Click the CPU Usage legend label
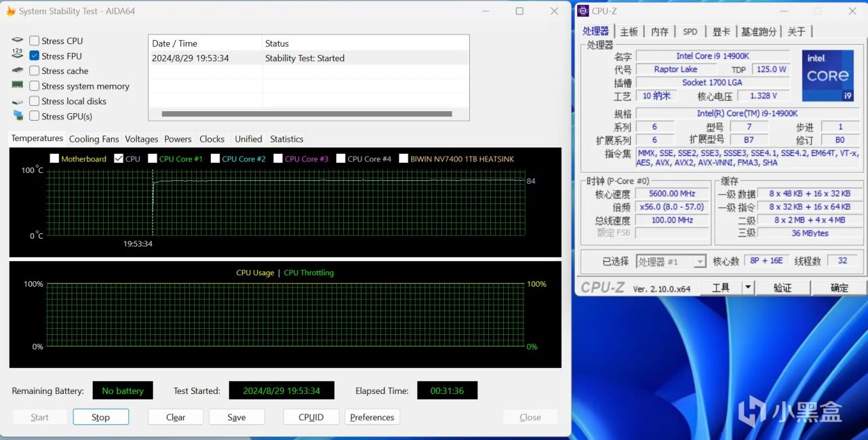The image size is (868, 440). [x=255, y=273]
